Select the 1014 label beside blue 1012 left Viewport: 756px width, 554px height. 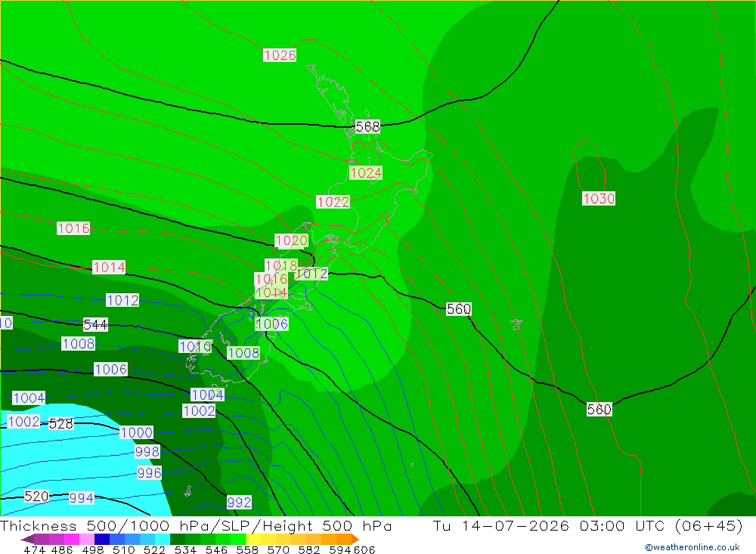pyautogui.click(x=109, y=267)
